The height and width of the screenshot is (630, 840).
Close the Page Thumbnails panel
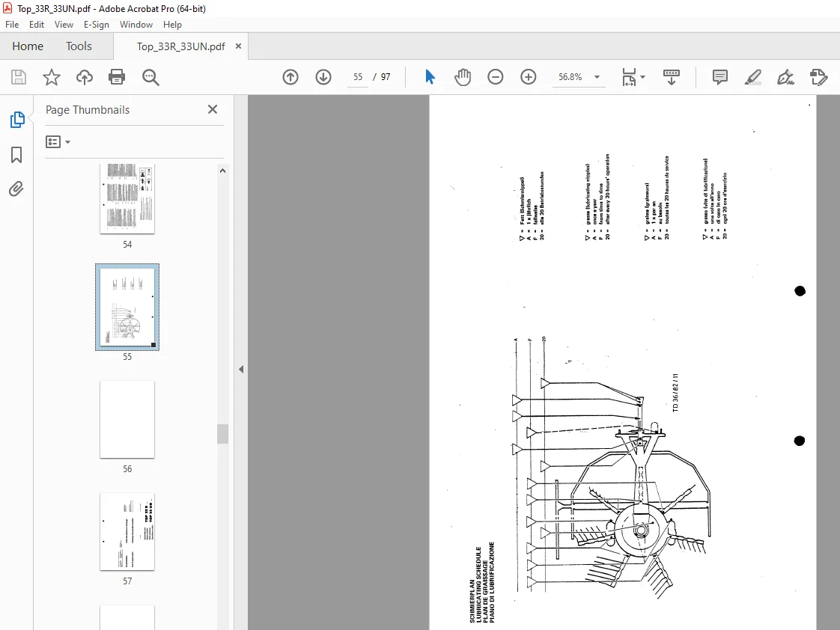pyautogui.click(x=213, y=109)
